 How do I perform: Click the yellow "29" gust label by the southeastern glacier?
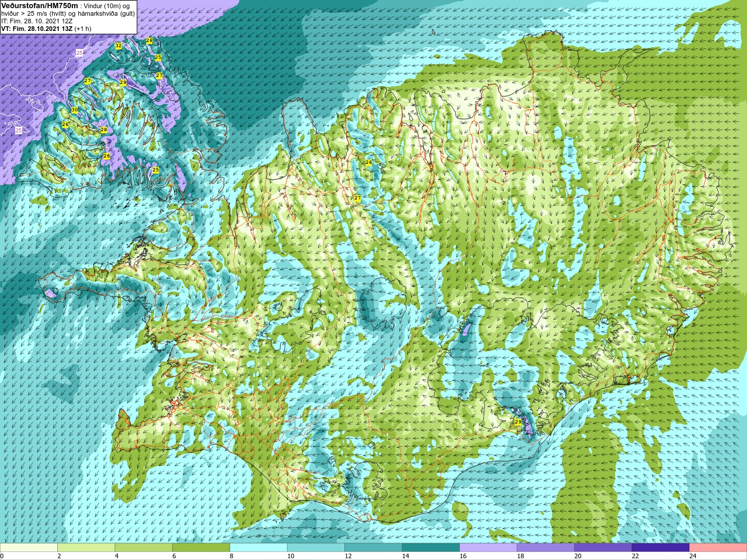click(x=518, y=422)
